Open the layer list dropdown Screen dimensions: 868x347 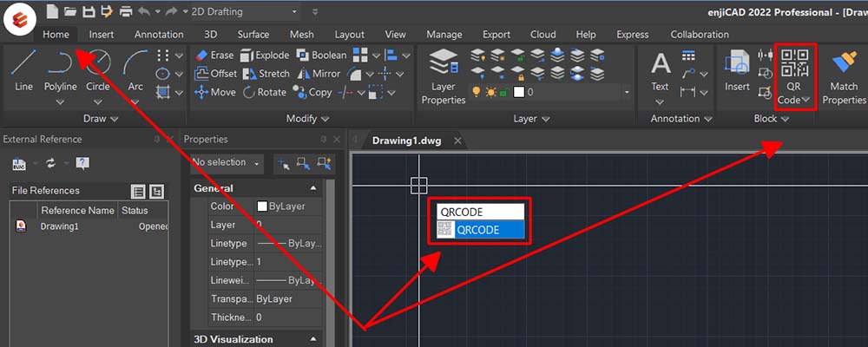click(628, 93)
